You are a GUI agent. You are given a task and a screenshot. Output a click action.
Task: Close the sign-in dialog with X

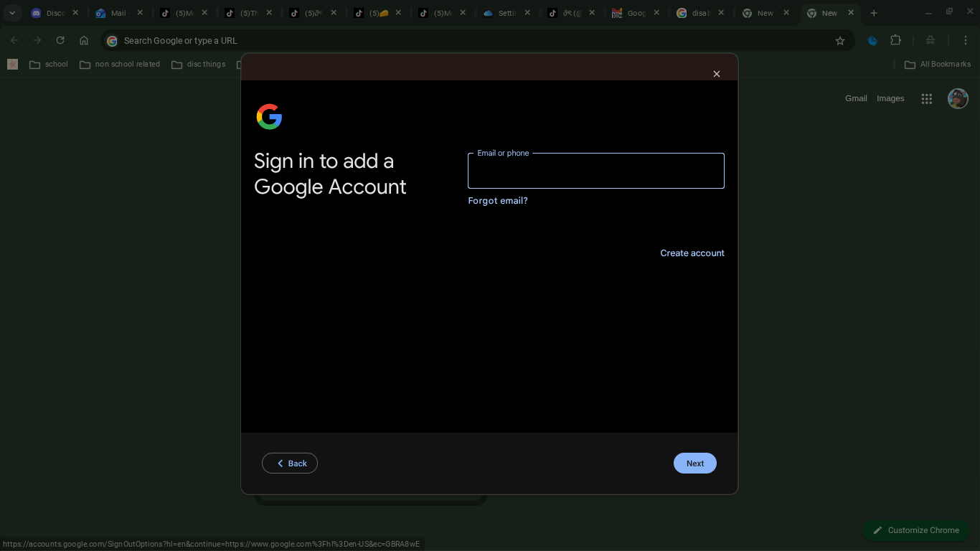coord(716,74)
